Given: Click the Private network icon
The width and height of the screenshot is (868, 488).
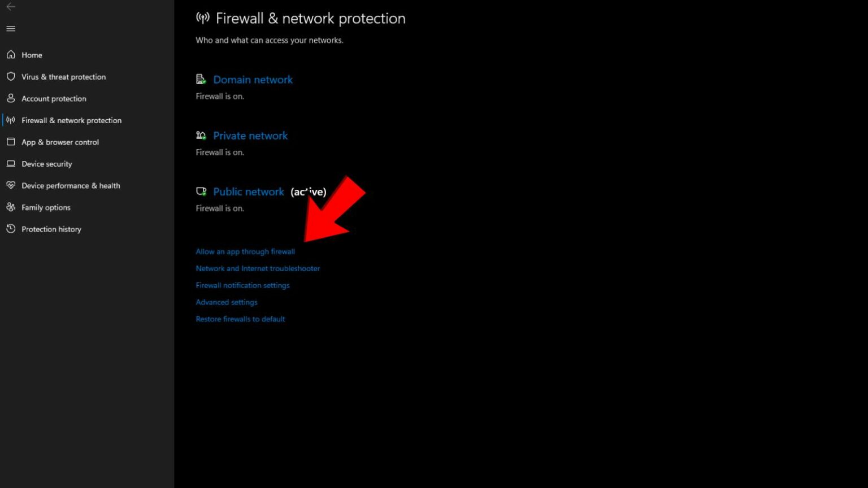Looking at the screenshot, I should click(x=201, y=134).
